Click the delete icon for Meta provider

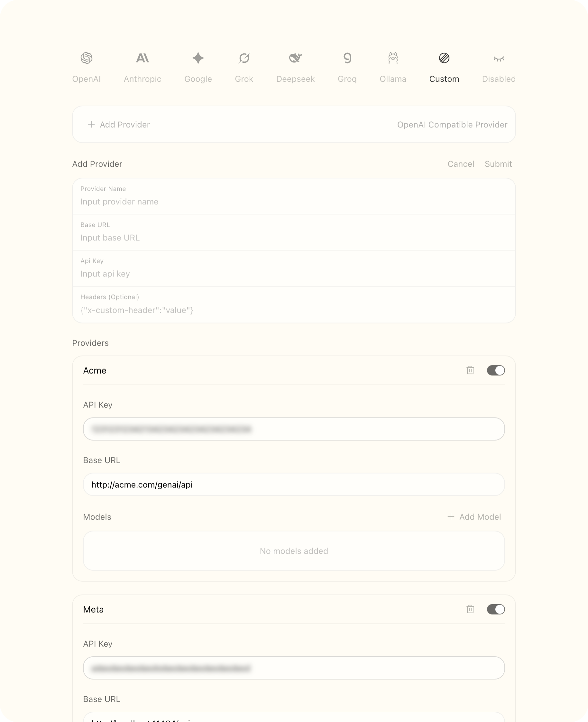point(470,609)
